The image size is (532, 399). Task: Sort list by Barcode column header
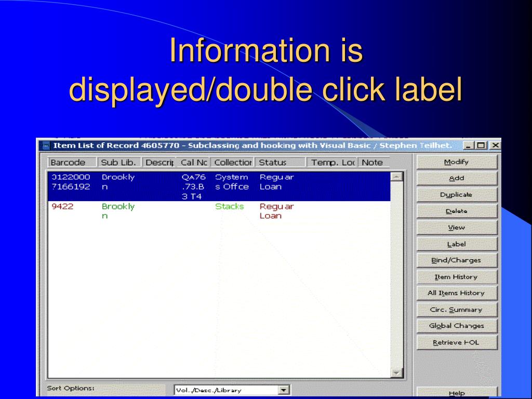68,163
